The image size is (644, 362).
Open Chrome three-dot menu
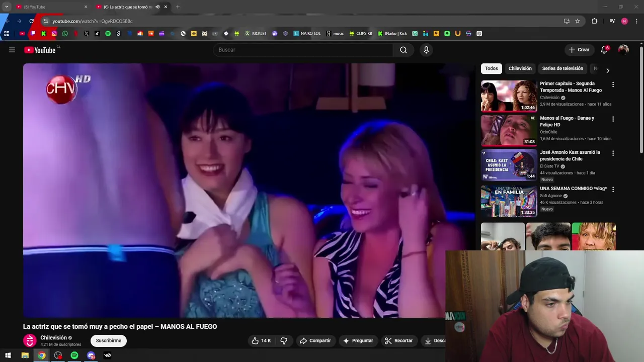pos(637,21)
